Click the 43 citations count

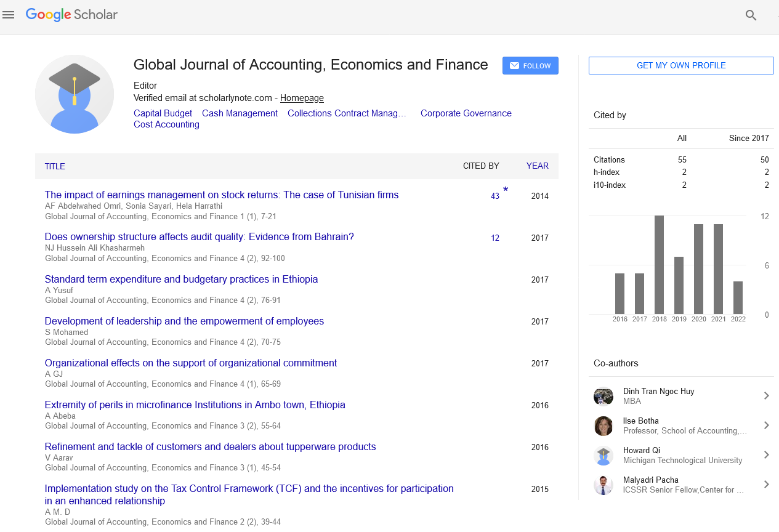[495, 196]
